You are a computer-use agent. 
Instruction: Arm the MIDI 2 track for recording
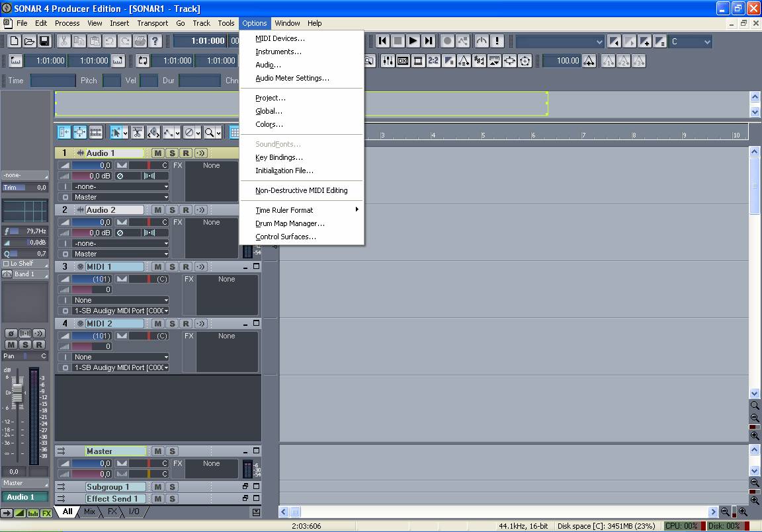[x=186, y=324]
